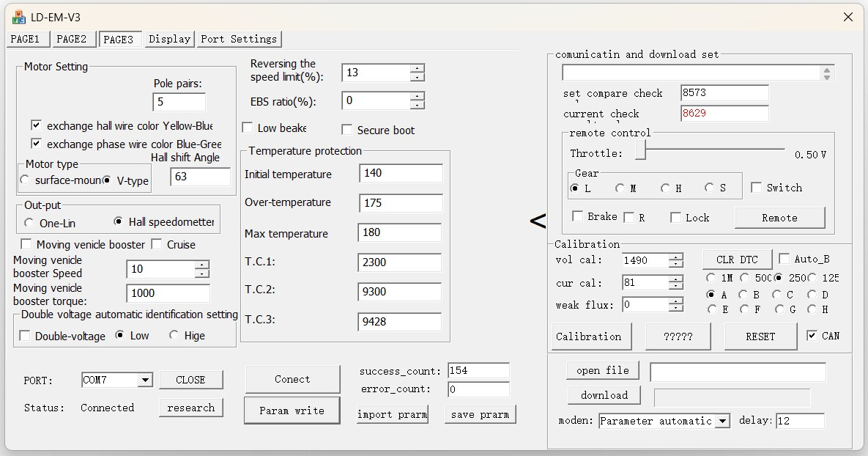Increase the vol cal stepper value
The height and width of the screenshot is (456, 868).
coord(675,257)
